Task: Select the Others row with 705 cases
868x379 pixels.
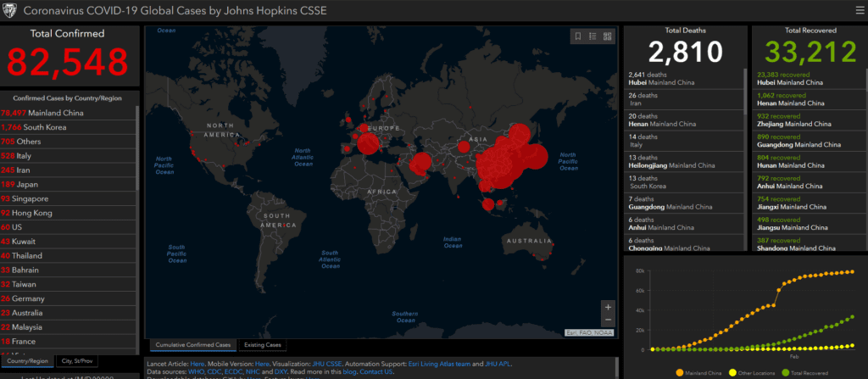Action: [68, 142]
